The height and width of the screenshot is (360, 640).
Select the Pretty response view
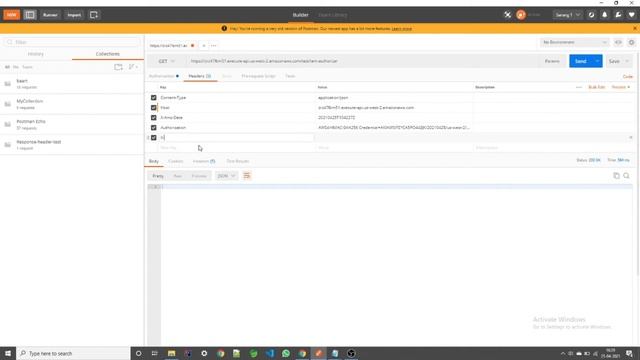click(158, 176)
